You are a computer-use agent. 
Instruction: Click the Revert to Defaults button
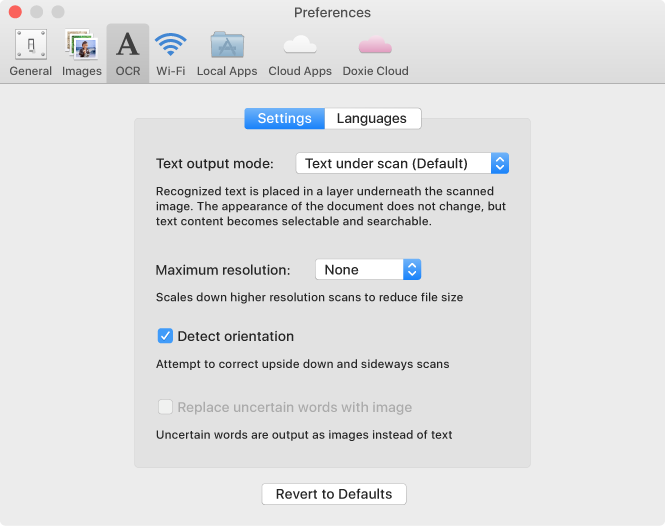[334, 494]
